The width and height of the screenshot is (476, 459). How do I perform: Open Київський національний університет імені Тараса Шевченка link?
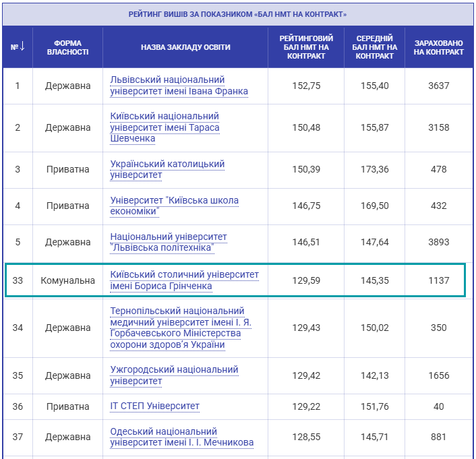point(165,127)
